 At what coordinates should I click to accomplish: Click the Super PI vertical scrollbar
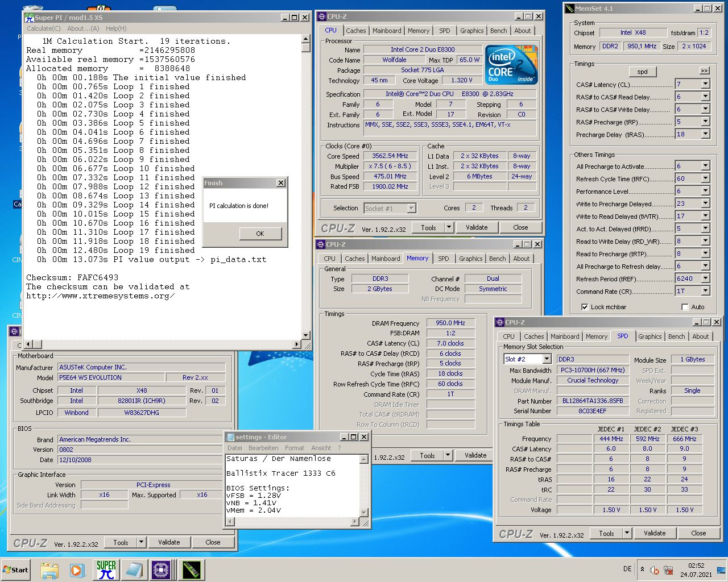tap(306, 187)
